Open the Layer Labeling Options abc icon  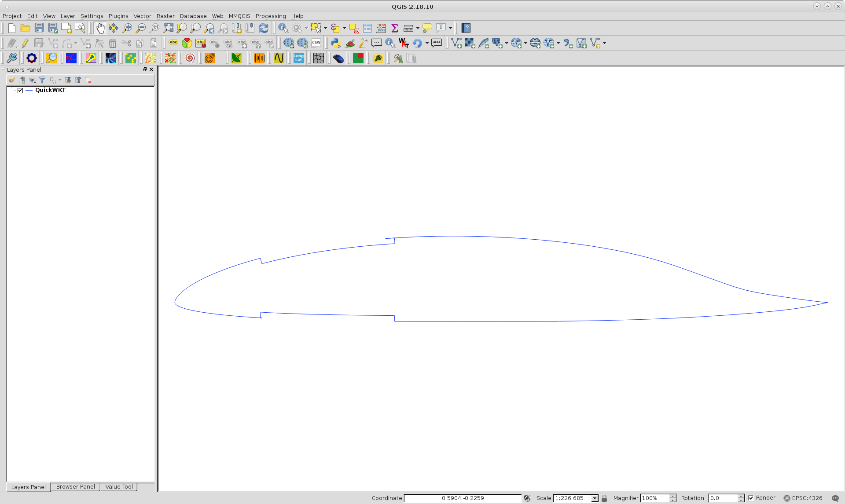(173, 43)
